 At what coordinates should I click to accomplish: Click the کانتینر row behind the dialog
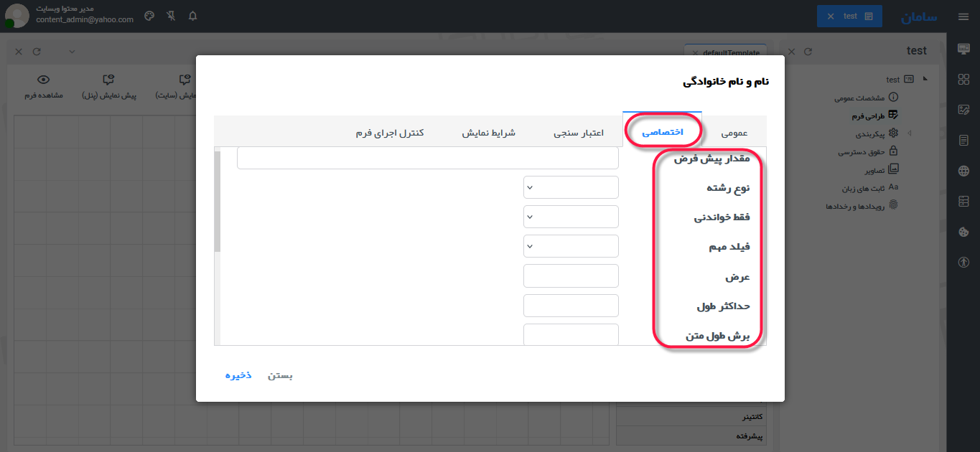click(691, 417)
